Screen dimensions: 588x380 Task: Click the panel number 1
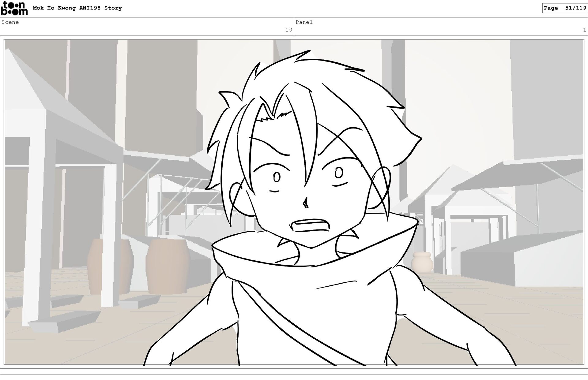(x=584, y=30)
